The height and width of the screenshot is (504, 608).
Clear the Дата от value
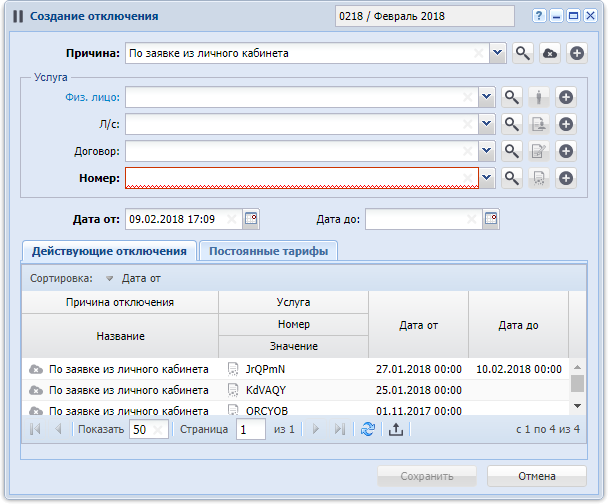click(231, 219)
